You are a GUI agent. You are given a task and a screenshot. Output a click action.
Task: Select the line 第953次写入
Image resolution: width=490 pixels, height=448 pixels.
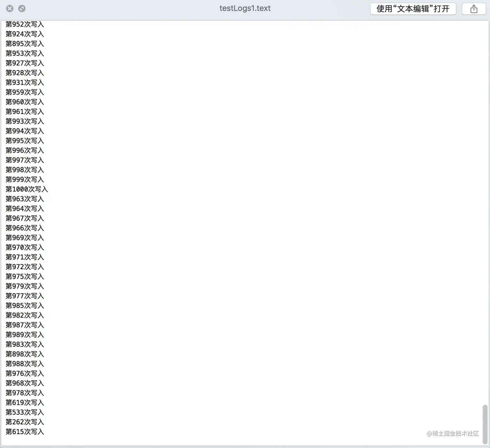click(25, 53)
